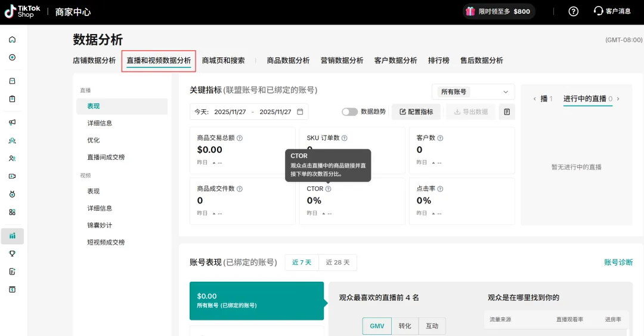Open the help question mark icon in header
Image resolution: width=644 pixels, height=336 pixels.
pos(573,11)
